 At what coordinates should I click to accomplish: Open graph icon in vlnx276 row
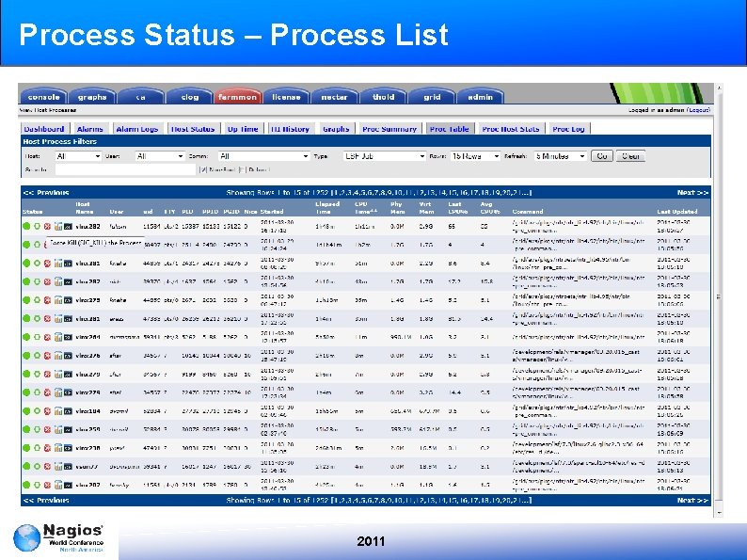(58, 356)
